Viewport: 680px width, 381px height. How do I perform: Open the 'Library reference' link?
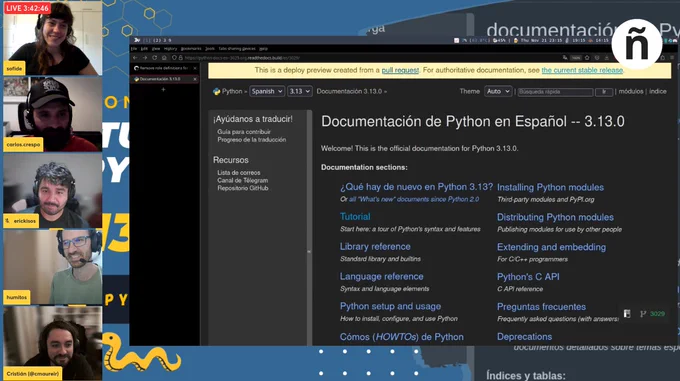click(375, 247)
